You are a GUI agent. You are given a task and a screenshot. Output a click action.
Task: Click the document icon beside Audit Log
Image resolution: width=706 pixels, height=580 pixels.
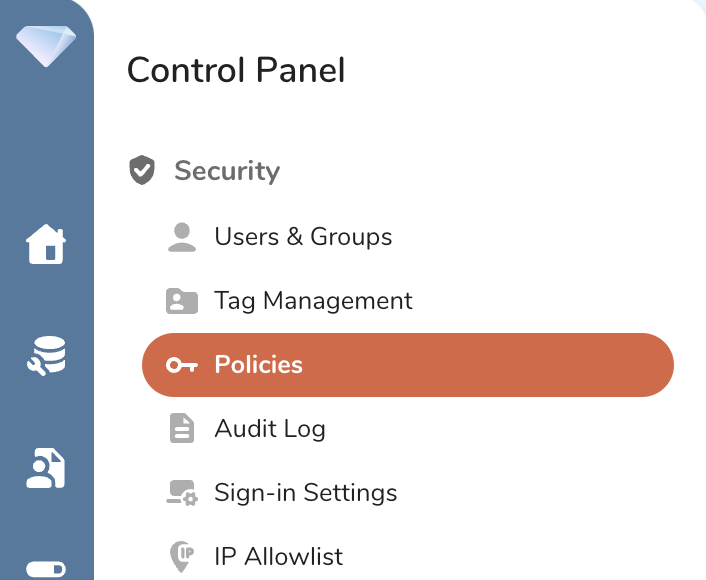click(x=181, y=429)
